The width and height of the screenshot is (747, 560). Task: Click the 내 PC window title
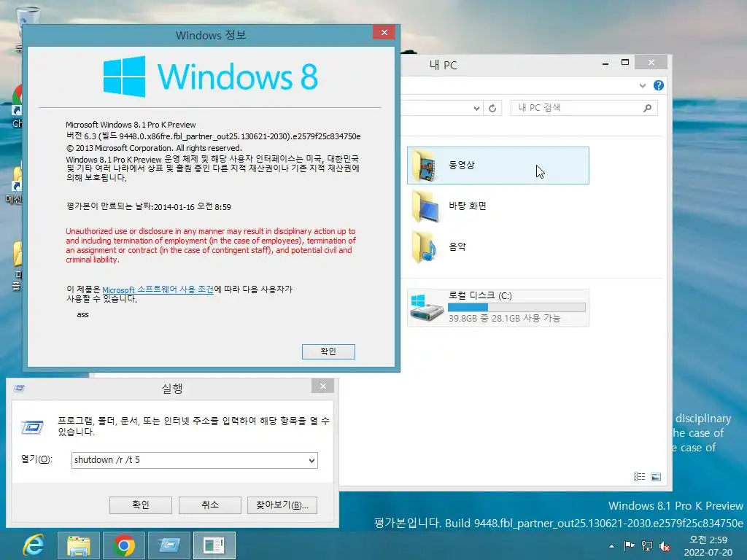click(x=443, y=65)
